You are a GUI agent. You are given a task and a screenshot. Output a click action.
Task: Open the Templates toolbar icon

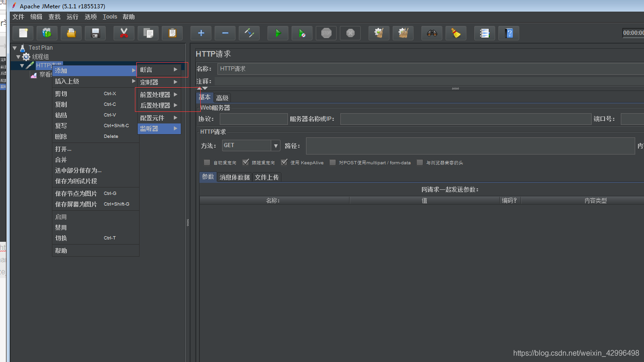coord(47,33)
